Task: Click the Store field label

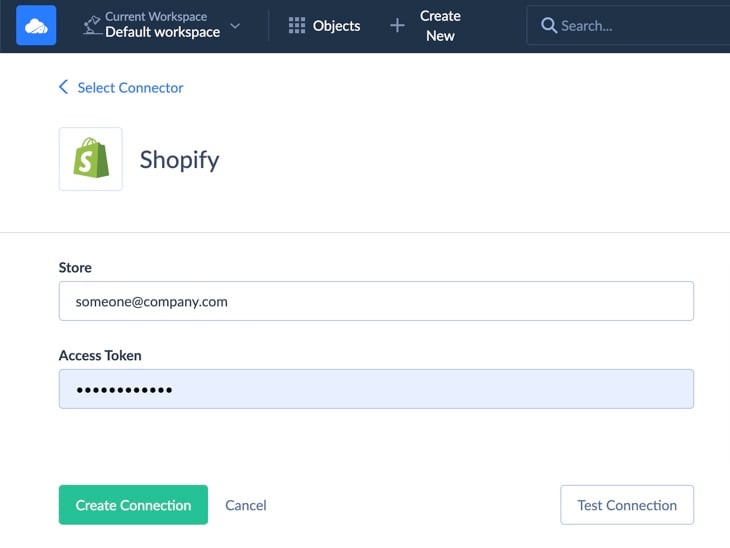Action: click(75, 267)
